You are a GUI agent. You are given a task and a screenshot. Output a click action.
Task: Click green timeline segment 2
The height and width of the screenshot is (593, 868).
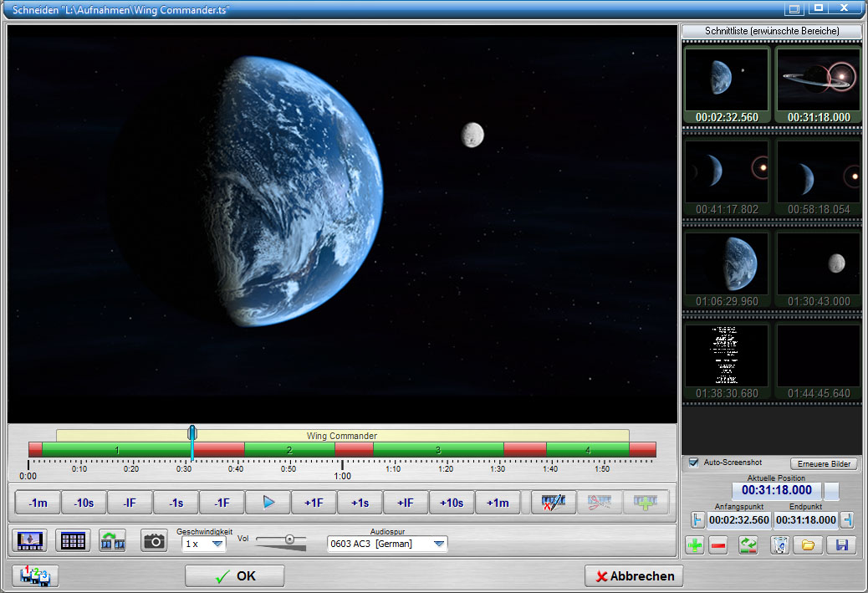pos(289,450)
